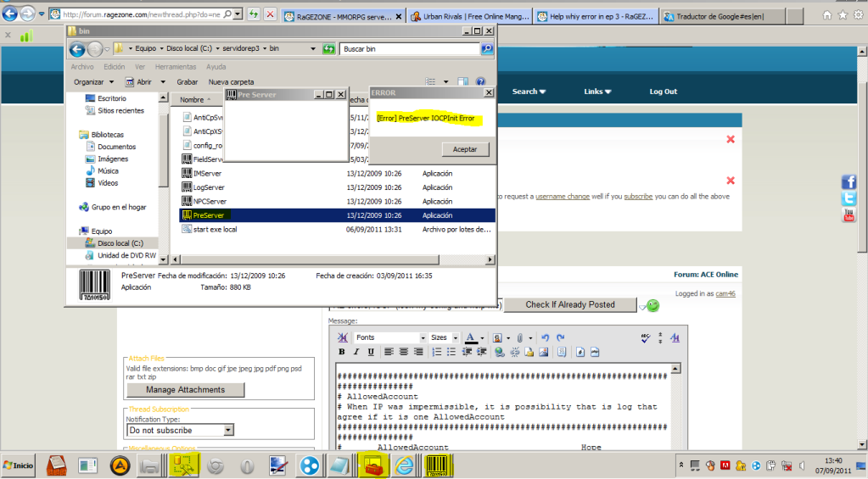Click the Insert Link globe icon
The width and height of the screenshot is (868, 479).
coord(500,352)
